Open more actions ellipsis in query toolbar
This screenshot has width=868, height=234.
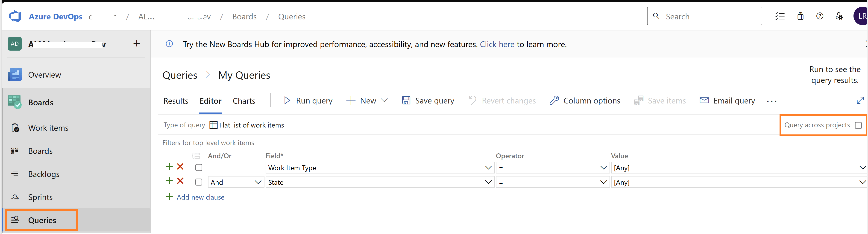[772, 101]
